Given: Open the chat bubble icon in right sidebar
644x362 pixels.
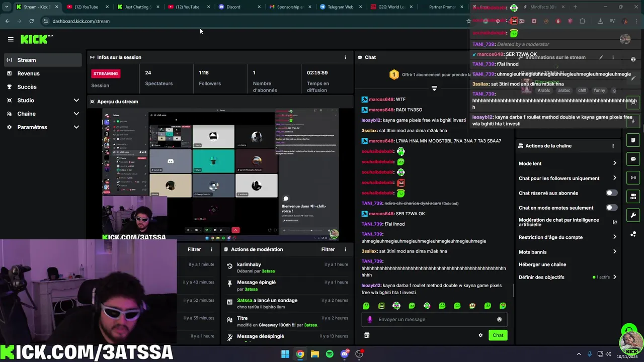Looking at the screenshot, I should click(x=633, y=159).
